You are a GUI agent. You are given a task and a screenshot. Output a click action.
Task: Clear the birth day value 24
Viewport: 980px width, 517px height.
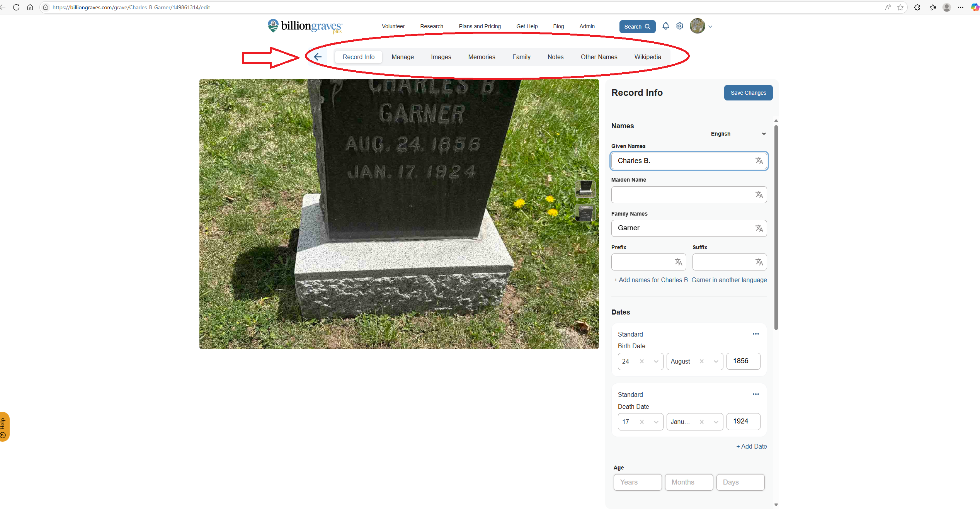click(641, 361)
